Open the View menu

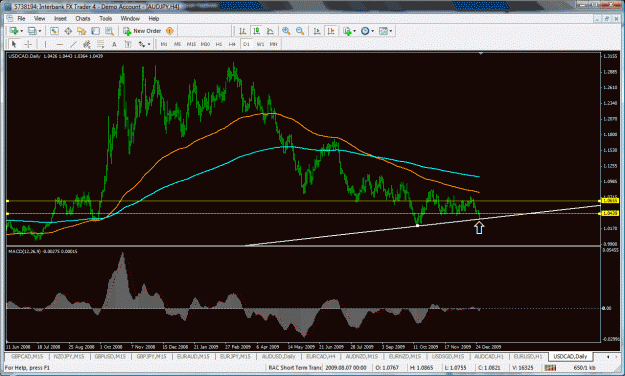tap(39, 18)
